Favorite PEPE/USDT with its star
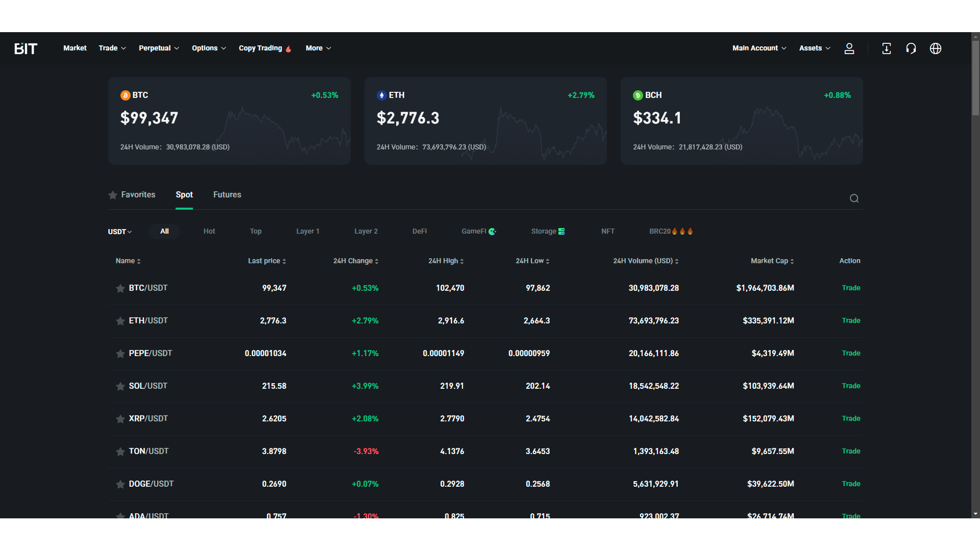 (120, 354)
